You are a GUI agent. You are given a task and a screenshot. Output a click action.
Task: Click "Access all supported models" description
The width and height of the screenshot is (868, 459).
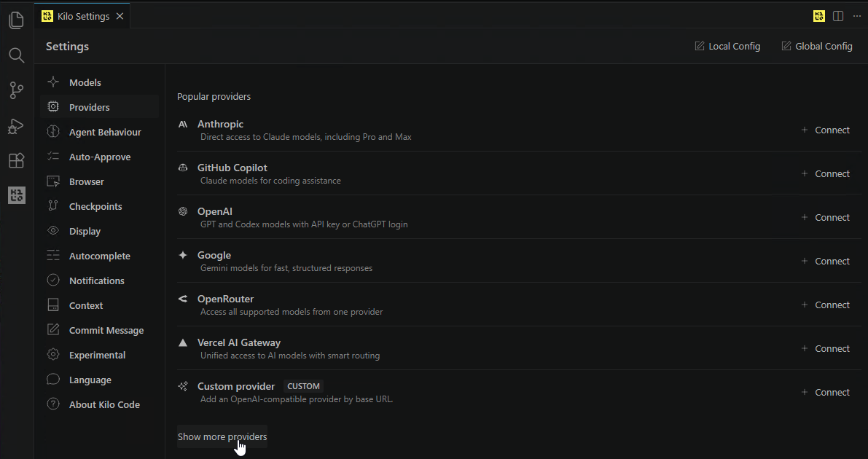pyautogui.click(x=292, y=312)
